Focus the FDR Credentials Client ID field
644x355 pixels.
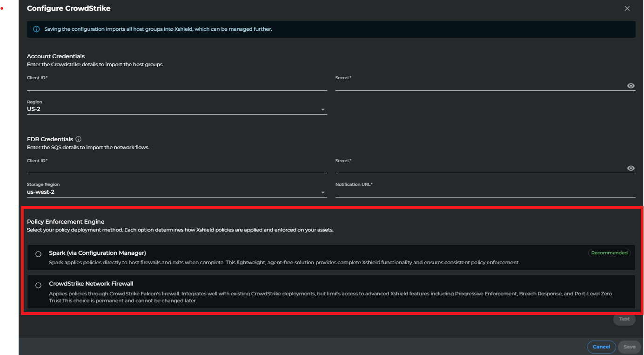click(177, 168)
